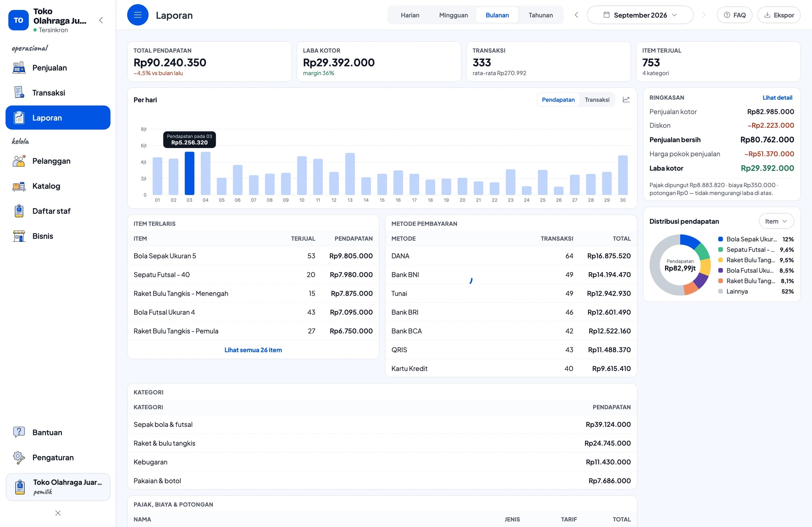812x527 pixels.
Task: Select the Mingguan tab
Action: pos(453,15)
